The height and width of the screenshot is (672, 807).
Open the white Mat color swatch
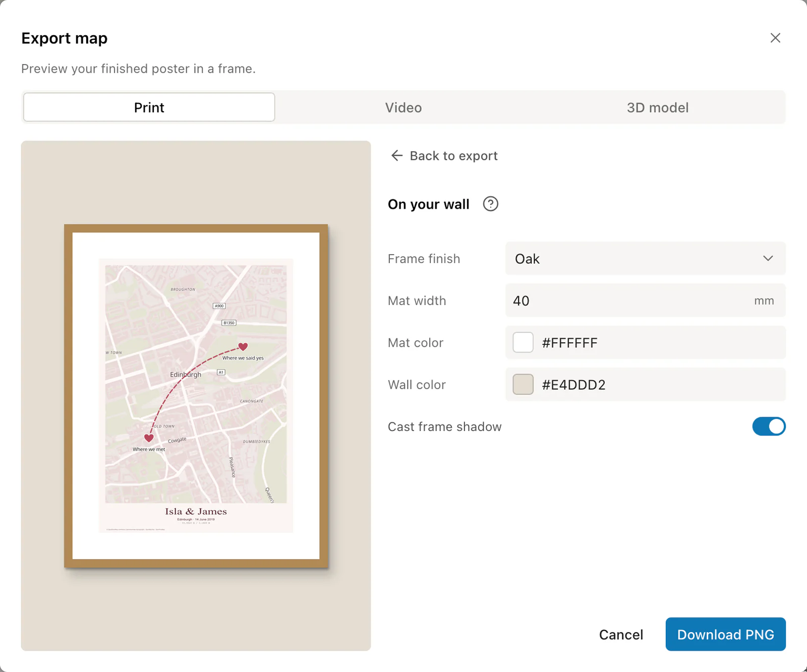point(523,343)
